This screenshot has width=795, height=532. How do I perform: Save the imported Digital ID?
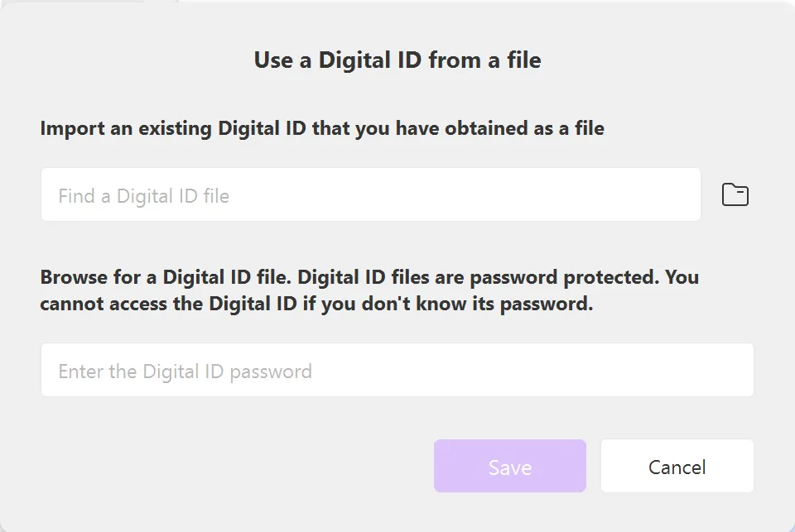(509, 467)
